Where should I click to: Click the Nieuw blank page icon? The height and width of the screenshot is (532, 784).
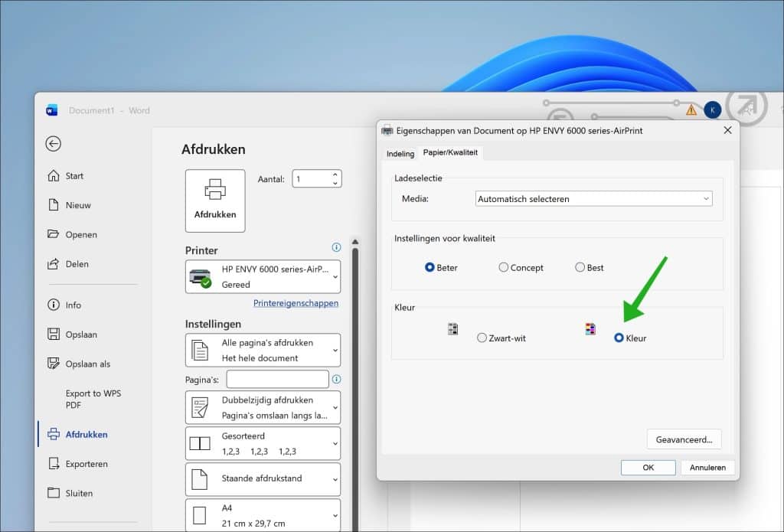pyautogui.click(x=53, y=204)
